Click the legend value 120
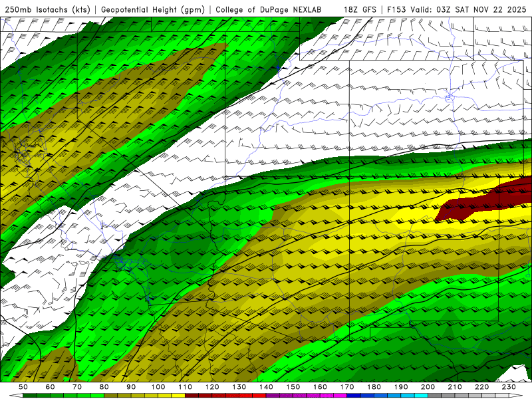532x399 pixels. click(212, 387)
